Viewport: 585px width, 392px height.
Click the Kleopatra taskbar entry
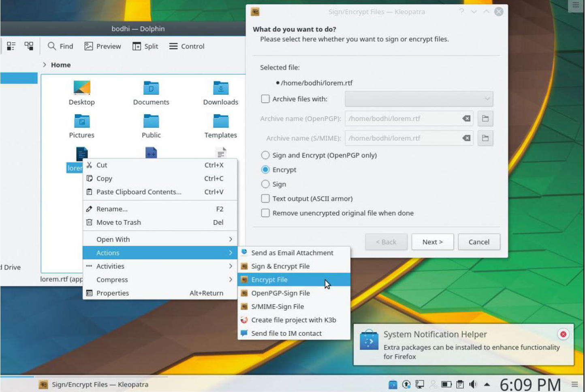click(x=94, y=384)
